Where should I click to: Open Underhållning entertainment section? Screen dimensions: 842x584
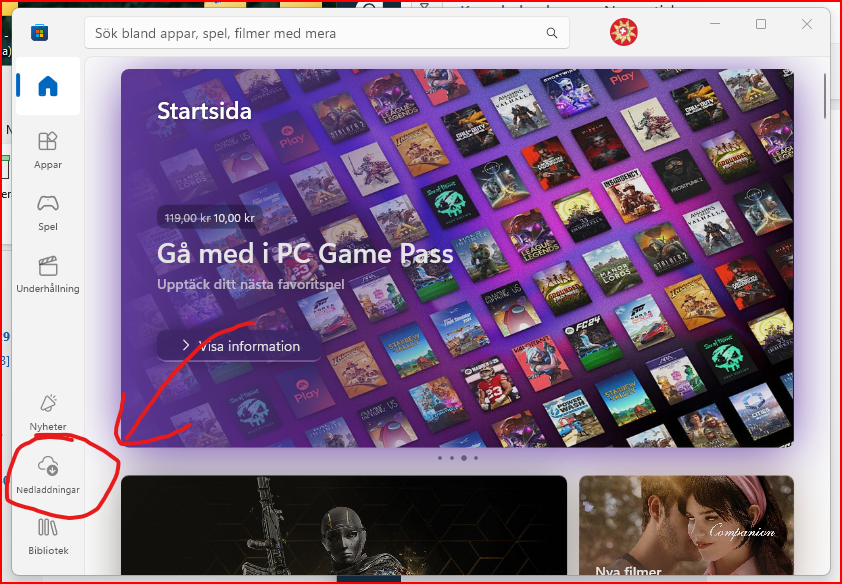(48, 274)
